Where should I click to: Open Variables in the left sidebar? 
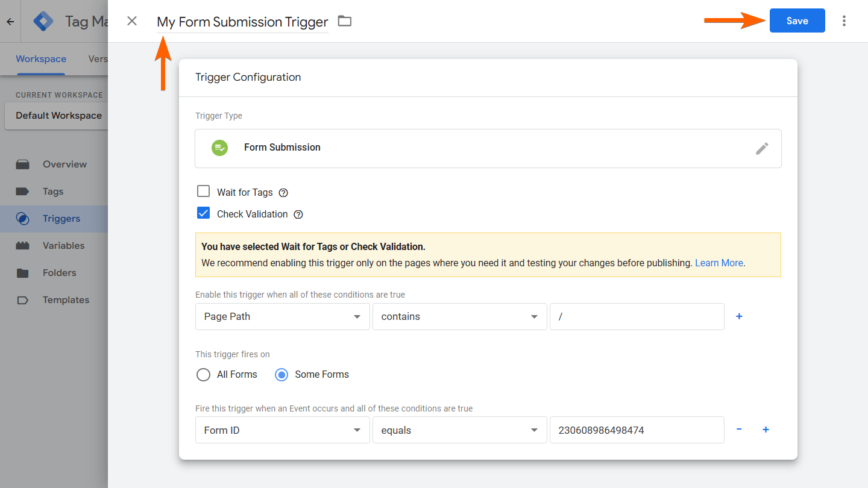click(x=63, y=246)
